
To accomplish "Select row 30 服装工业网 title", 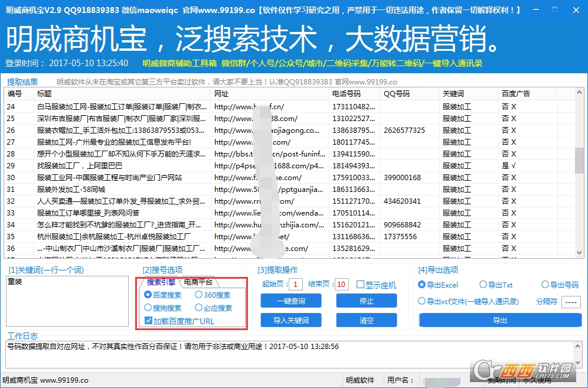I will point(109,178).
